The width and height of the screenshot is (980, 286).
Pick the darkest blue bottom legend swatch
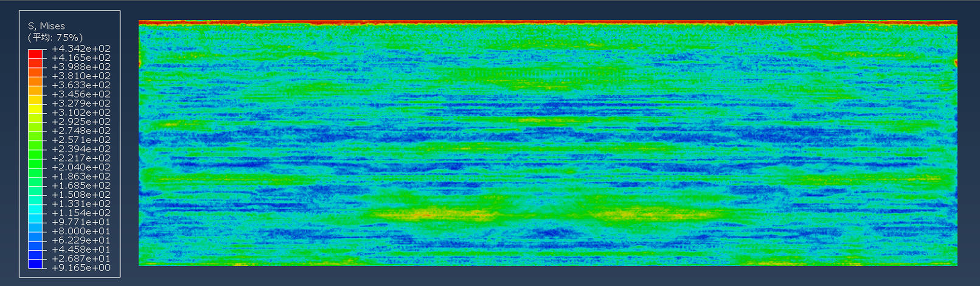tap(35, 263)
